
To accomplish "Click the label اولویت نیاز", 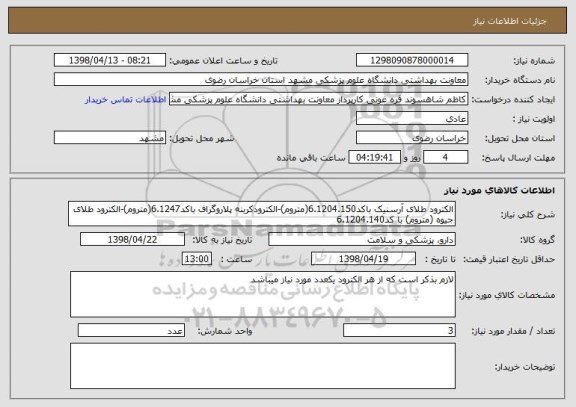I will tap(534, 119).
